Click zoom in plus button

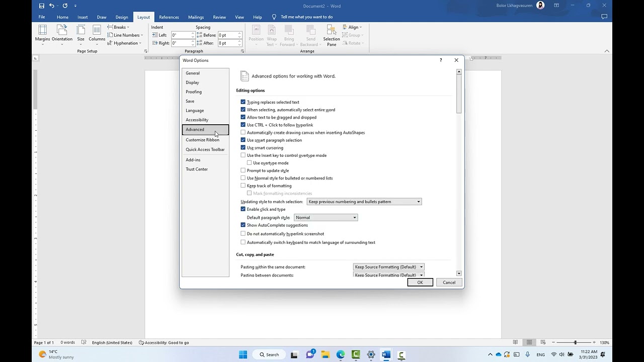594,342
